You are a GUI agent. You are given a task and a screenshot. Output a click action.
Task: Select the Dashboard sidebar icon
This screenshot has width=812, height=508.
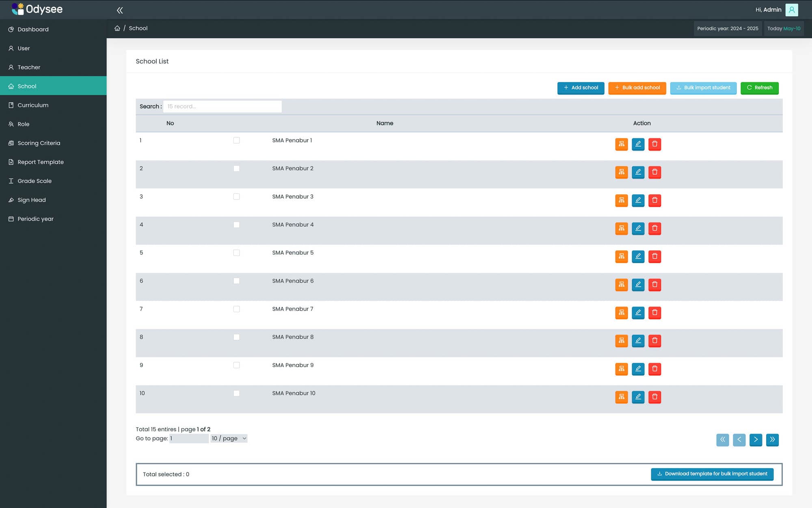[x=11, y=29]
